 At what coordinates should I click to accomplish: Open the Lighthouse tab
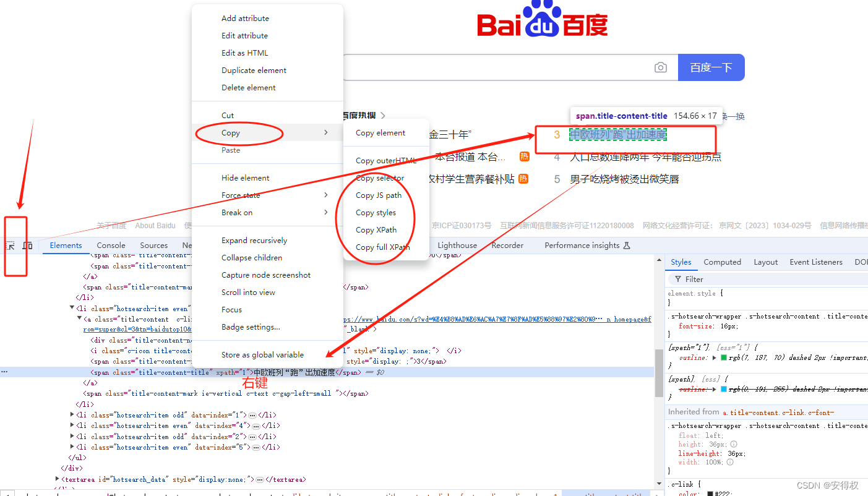[457, 246]
